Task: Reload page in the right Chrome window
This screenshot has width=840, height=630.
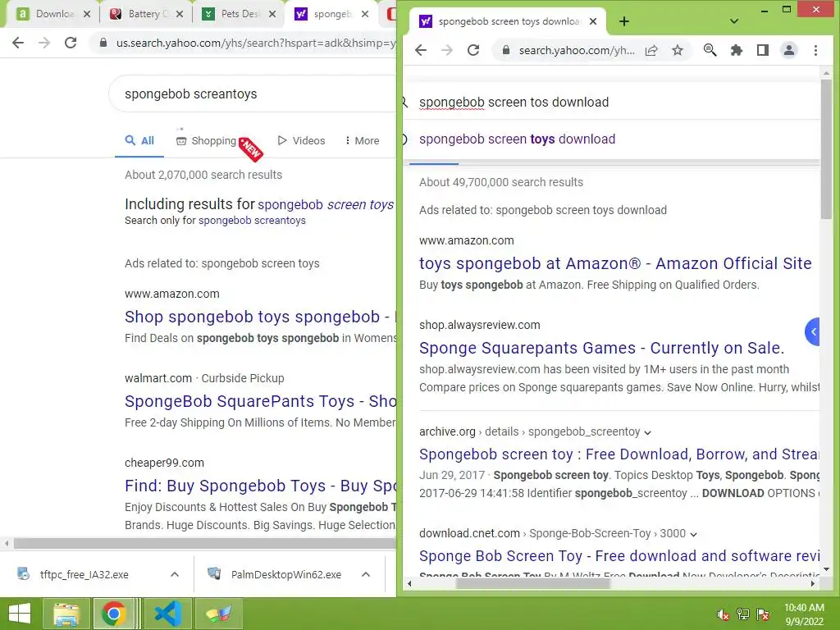Action: click(473, 50)
